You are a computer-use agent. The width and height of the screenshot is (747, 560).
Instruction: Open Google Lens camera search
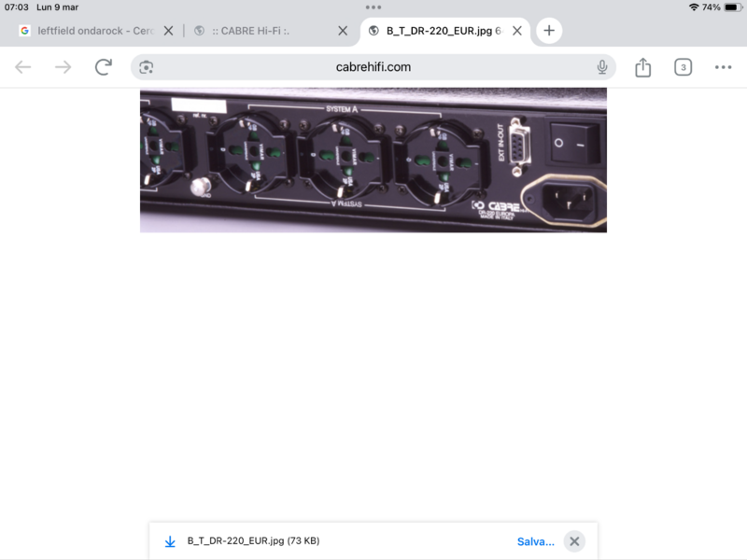point(145,66)
